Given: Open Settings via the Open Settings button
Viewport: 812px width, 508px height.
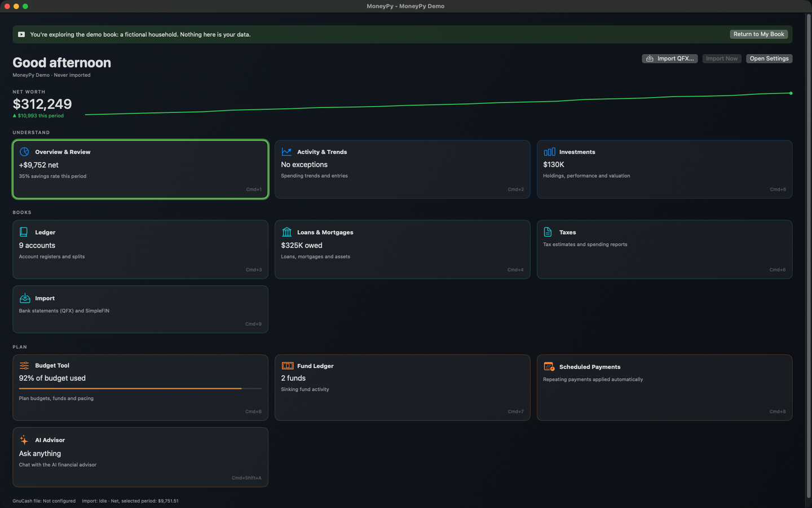Looking at the screenshot, I should click(769, 59).
